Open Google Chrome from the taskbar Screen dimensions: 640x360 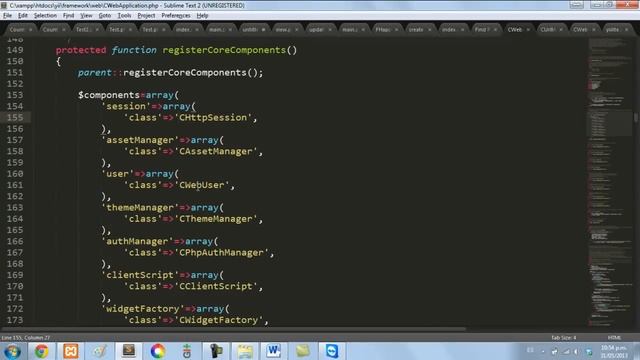click(41, 351)
